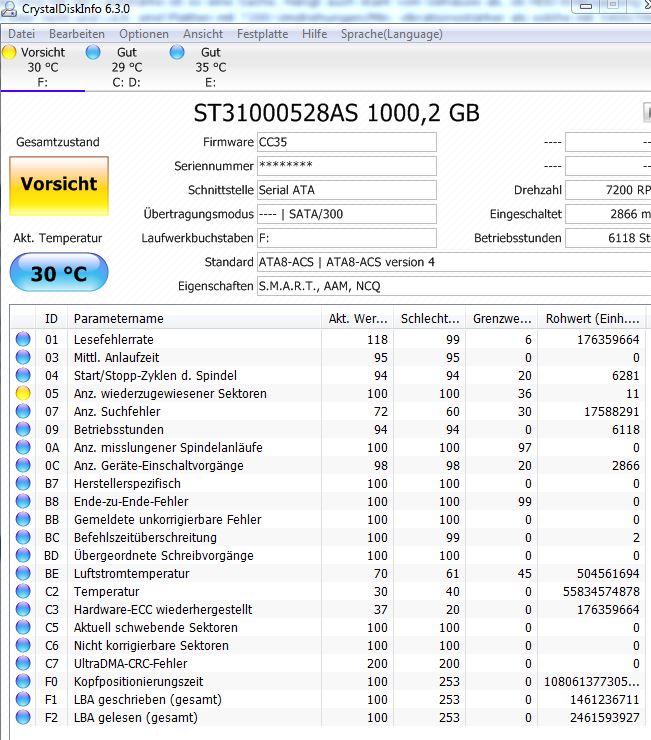This screenshot has height=740, width=651.
Task: Open the Datei menu
Action: tap(22, 34)
